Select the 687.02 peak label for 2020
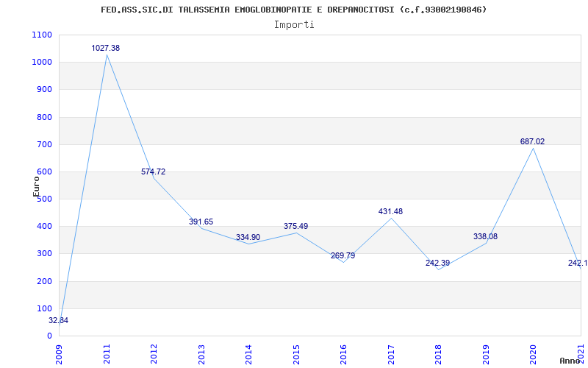This screenshot has height=368, width=588. (x=532, y=141)
